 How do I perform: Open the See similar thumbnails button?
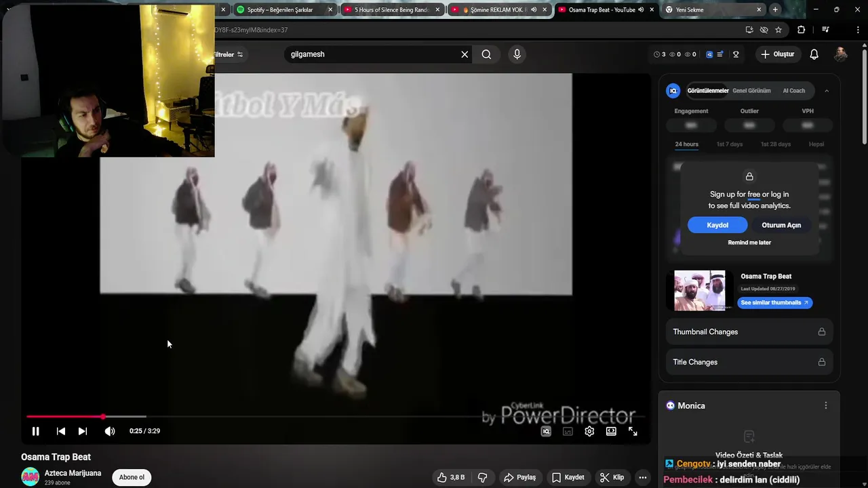[774, 303]
